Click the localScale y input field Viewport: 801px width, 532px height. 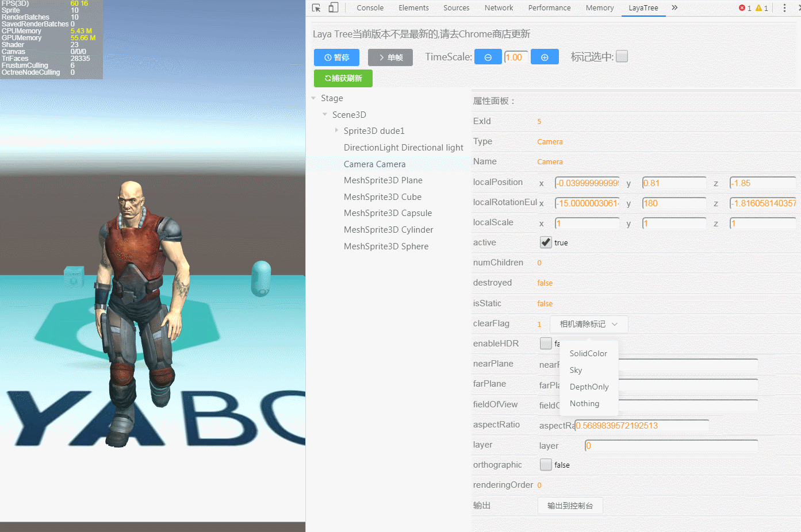(x=674, y=223)
